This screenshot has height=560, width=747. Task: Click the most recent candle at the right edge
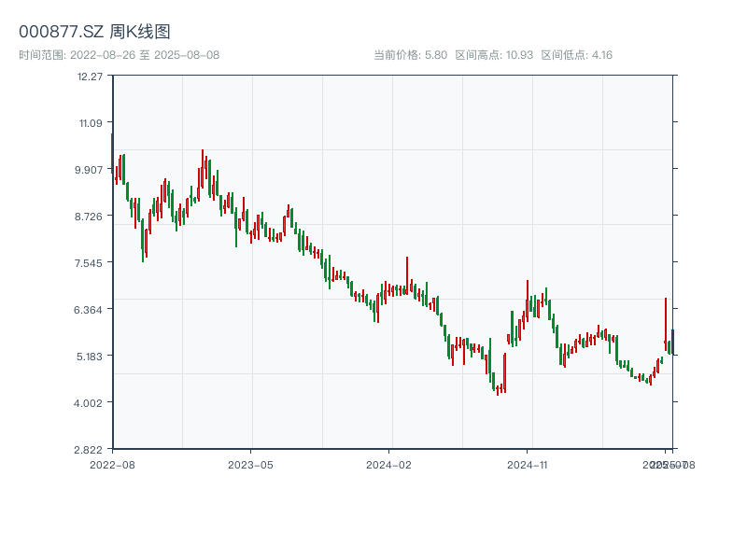(x=672, y=342)
